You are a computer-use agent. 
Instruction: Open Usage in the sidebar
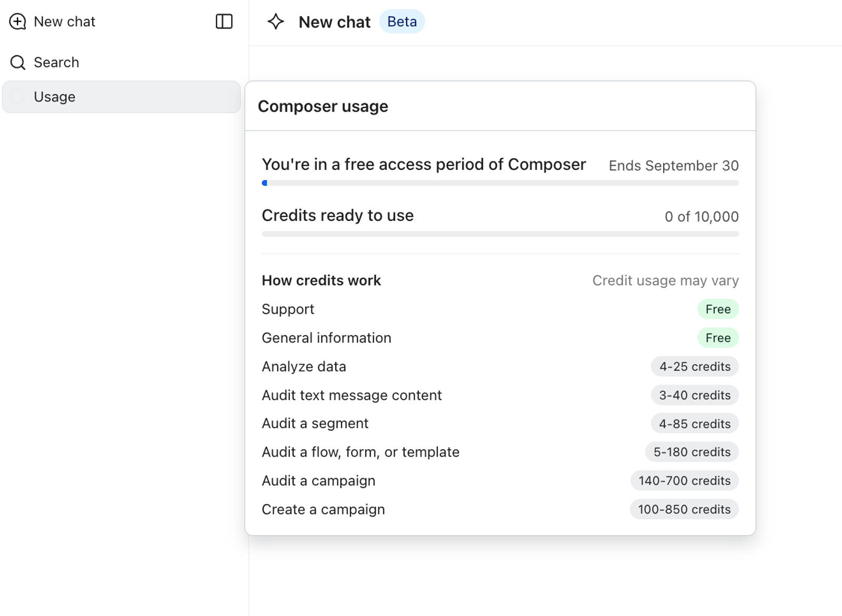tap(122, 97)
